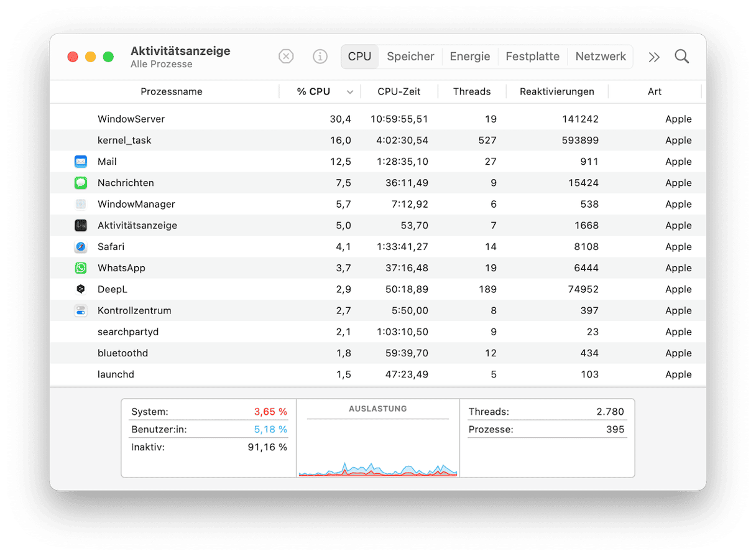The image size is (756, 556).
Task: Select the Nachrichten process name
Action: (126, 183)
